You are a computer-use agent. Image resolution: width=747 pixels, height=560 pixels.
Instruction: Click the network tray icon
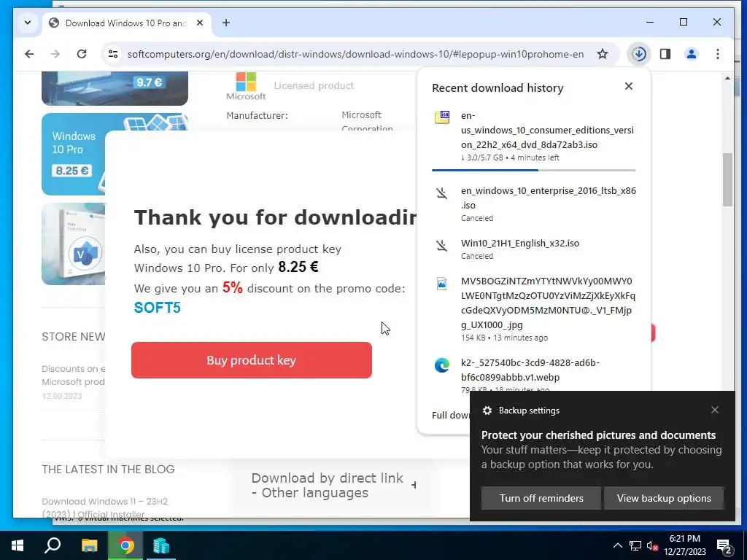635,545
